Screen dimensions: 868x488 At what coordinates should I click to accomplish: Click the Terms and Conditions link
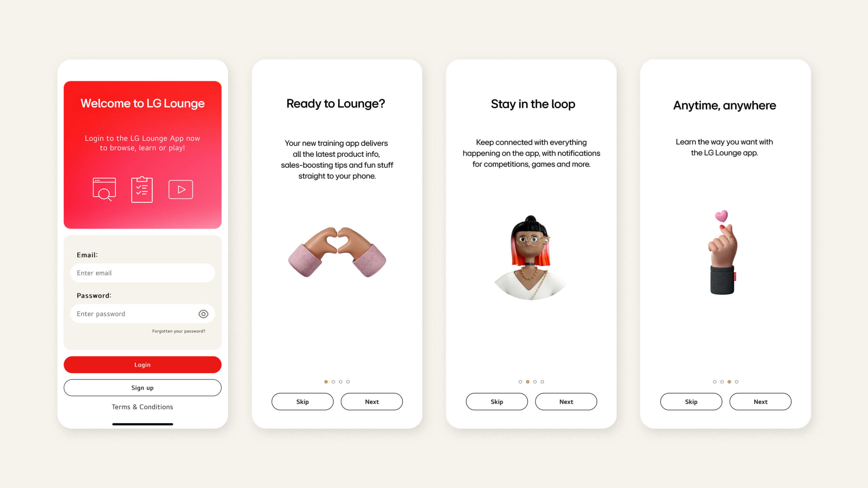(142, 407)
